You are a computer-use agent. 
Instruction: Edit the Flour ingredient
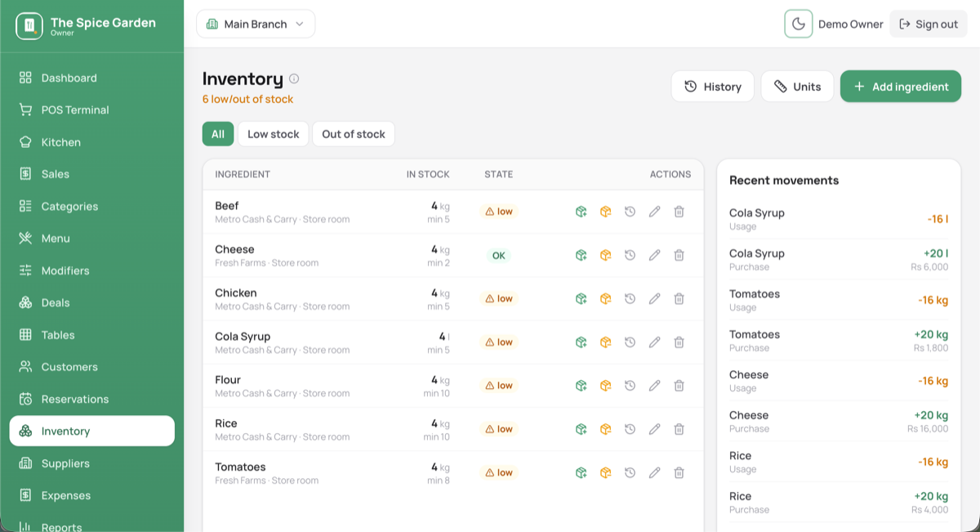point(654,385)
